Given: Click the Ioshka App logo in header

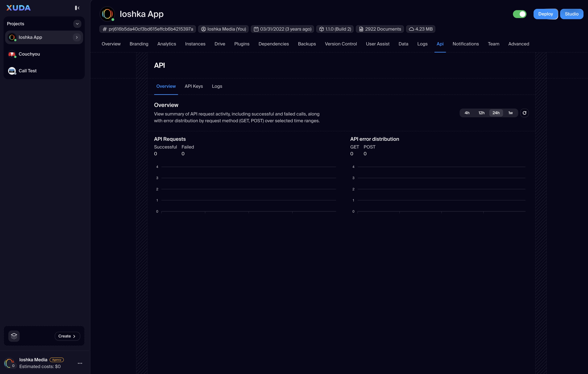Looking at the screenshot, I should tap(107, 14).
